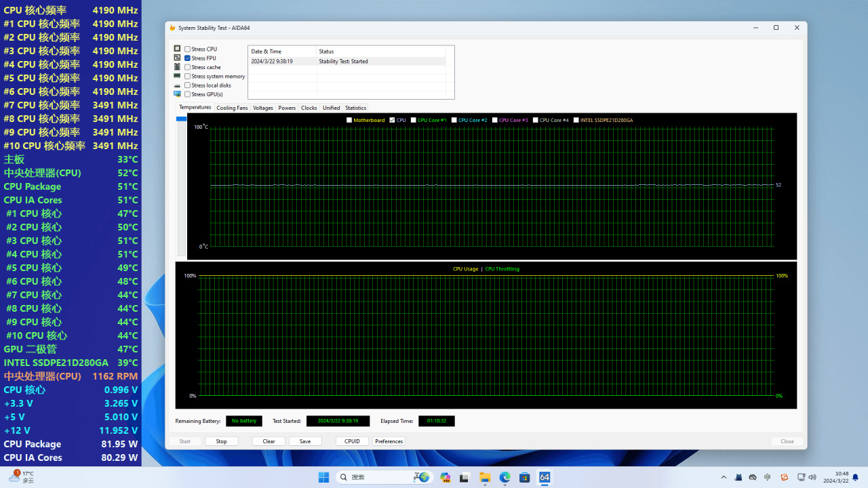Screen dimensions: 868x488
Task: Click the chip icon beside Stress CPU
Action: pyautogui.click(x=178, y=49)
